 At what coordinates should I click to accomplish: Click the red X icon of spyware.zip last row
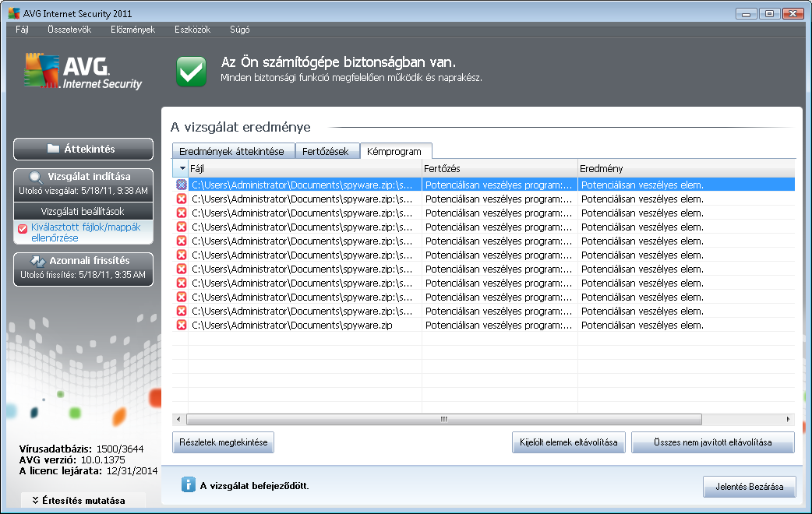click(182, 325)
